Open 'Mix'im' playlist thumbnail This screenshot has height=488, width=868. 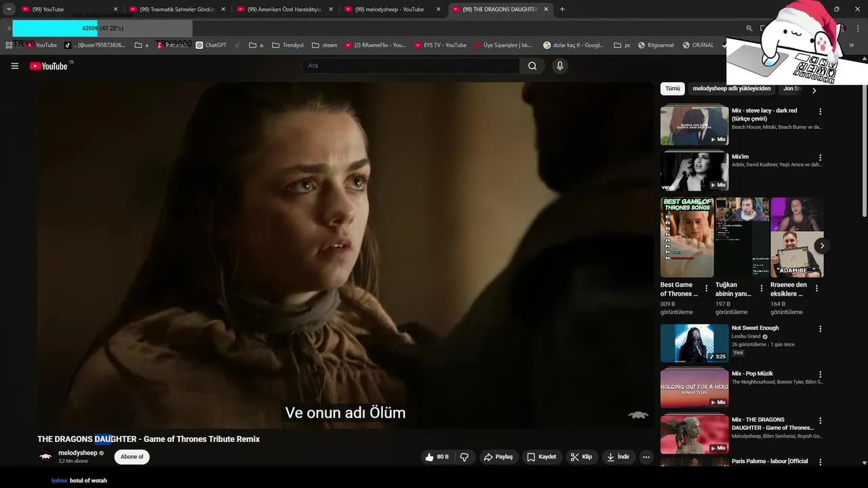[x=694, y=171]
